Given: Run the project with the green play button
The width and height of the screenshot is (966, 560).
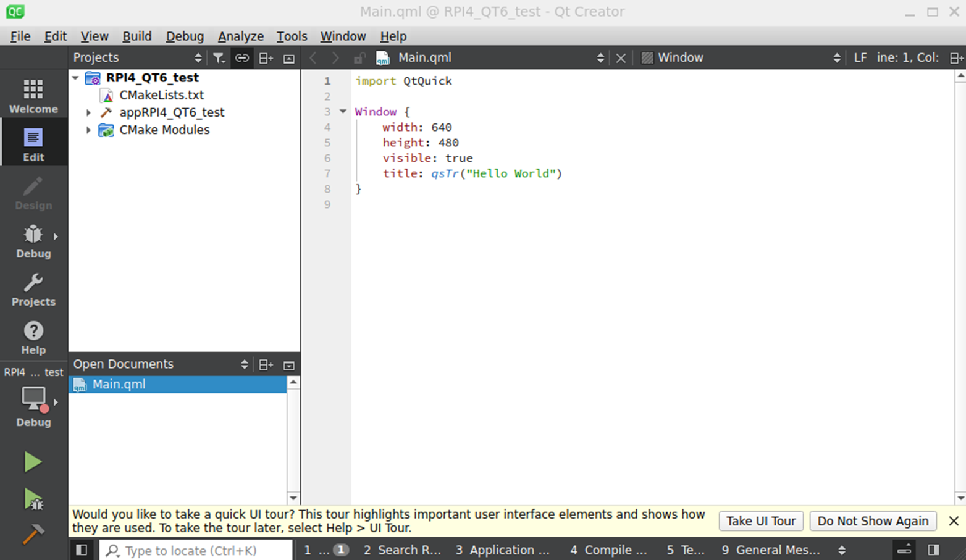Looking at the screenshot, I should pos(33,462).
